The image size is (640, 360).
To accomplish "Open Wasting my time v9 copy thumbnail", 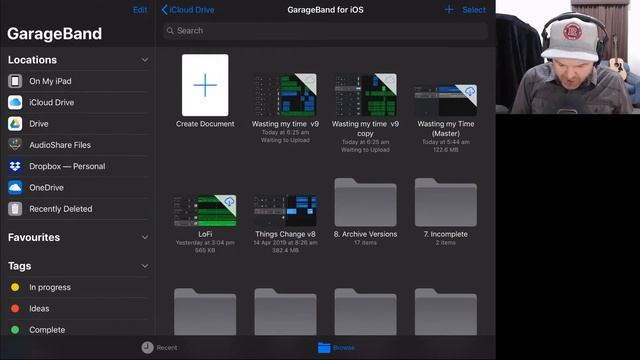I will (365, 95).
